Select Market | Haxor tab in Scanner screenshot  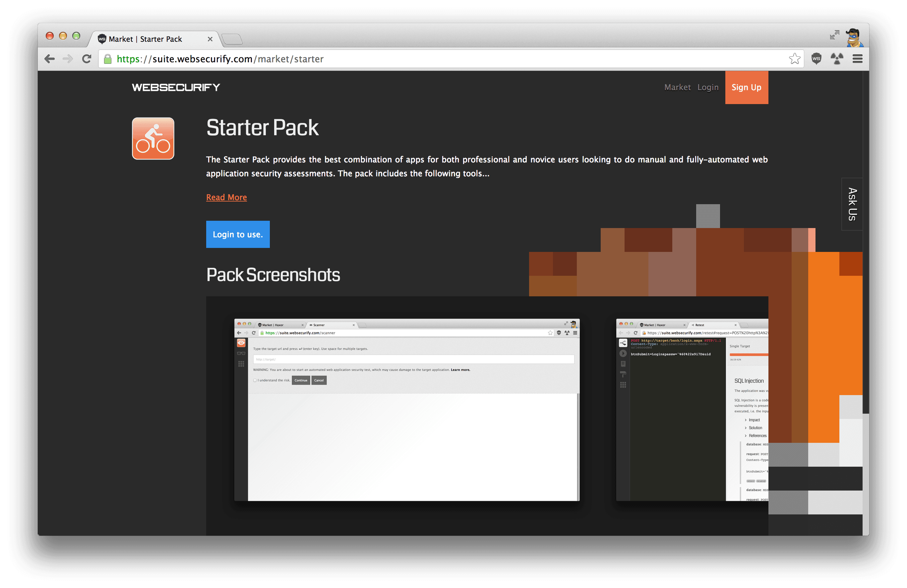(x=280, y=325)
